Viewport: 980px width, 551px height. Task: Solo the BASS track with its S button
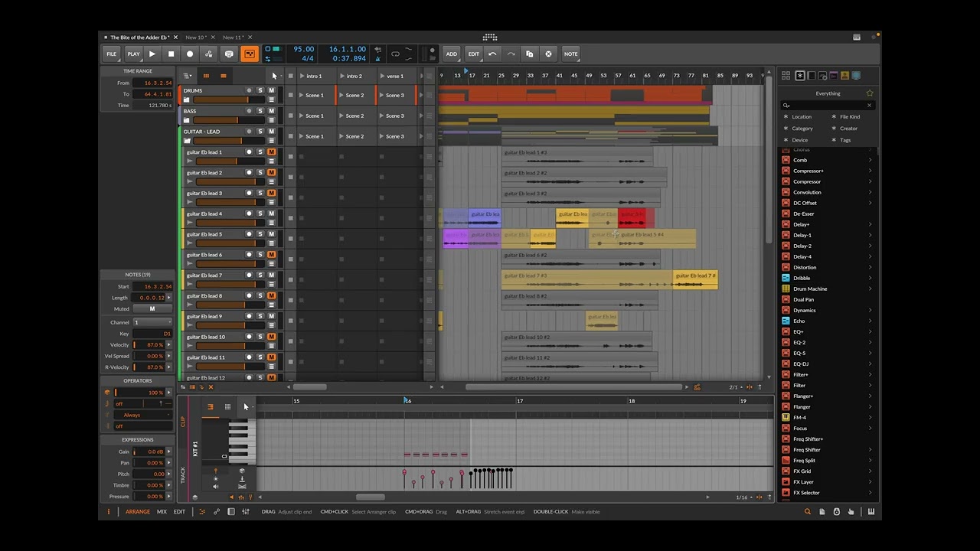click(260, 111)
